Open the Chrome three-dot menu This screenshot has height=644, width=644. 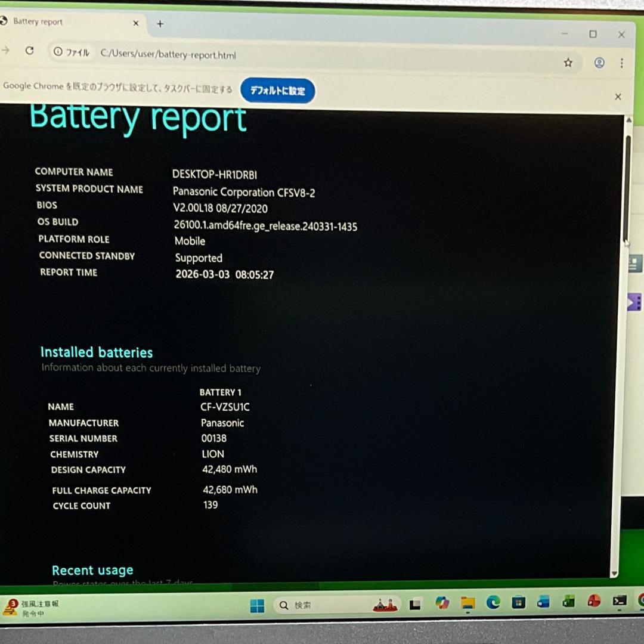pos(622,63)
